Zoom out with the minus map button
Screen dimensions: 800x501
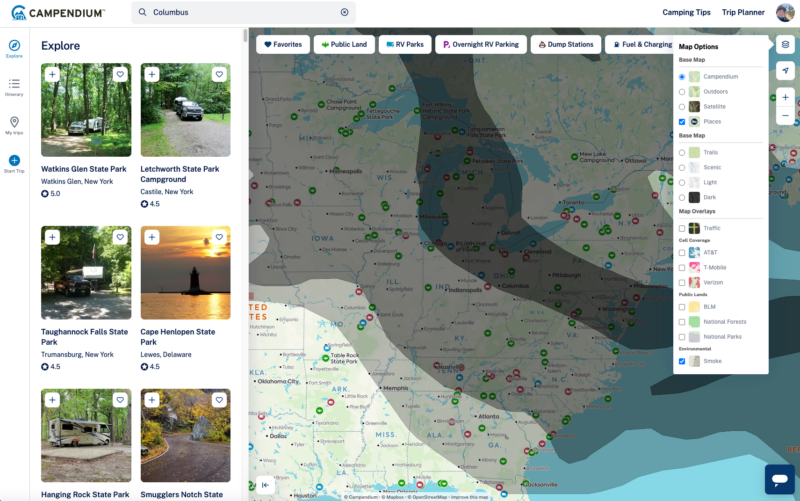pos(785,115)
